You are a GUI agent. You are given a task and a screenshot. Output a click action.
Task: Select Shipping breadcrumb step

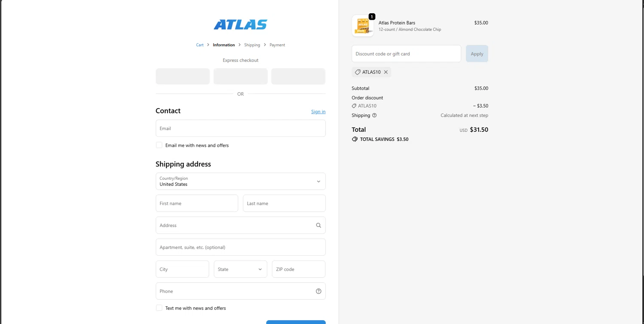coord(252,45)
